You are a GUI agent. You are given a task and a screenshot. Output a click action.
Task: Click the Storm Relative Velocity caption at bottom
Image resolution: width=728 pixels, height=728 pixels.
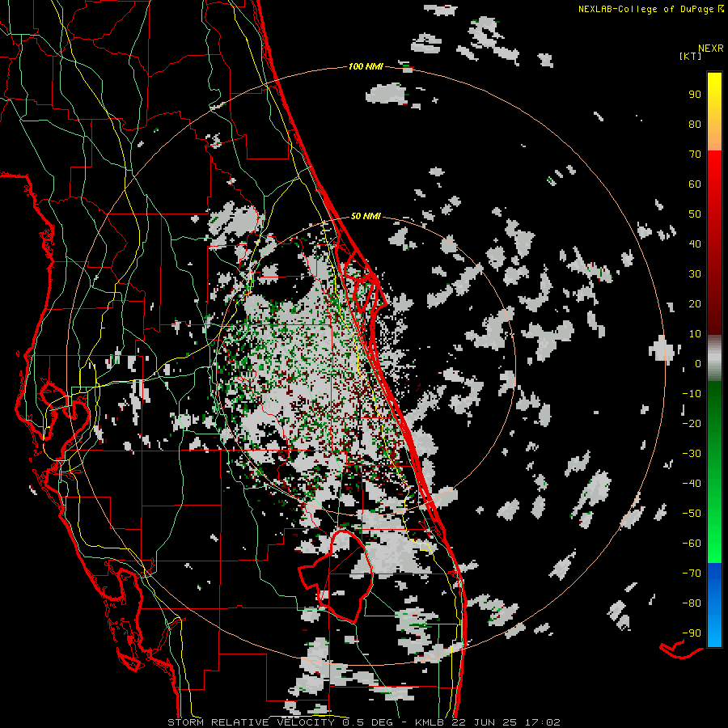[x=364, y=722]
